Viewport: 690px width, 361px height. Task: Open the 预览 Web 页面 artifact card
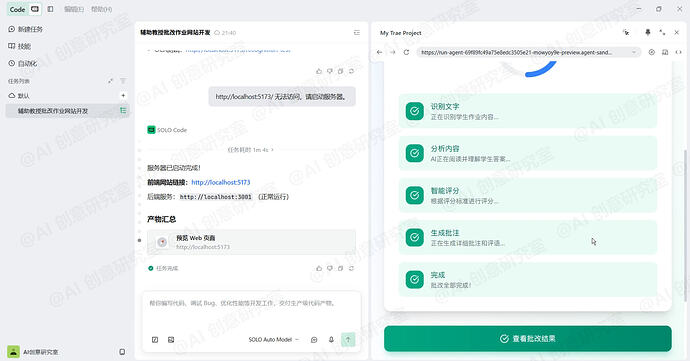(x=251, y=242)
